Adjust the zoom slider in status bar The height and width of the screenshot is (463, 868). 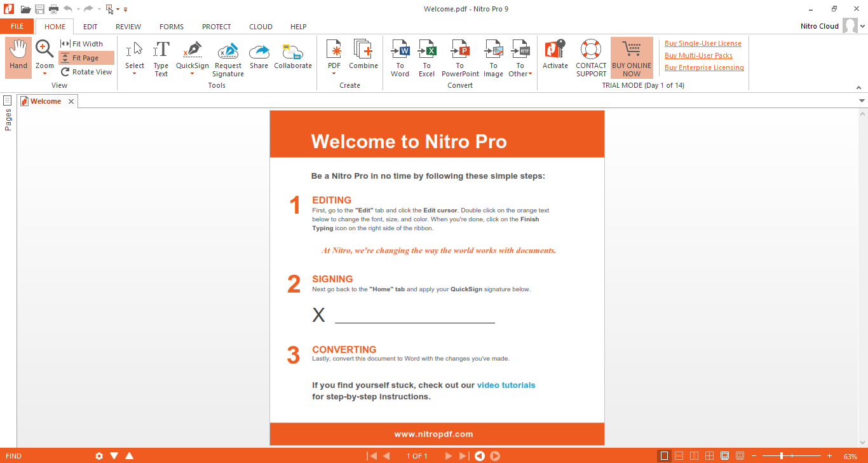782,456
